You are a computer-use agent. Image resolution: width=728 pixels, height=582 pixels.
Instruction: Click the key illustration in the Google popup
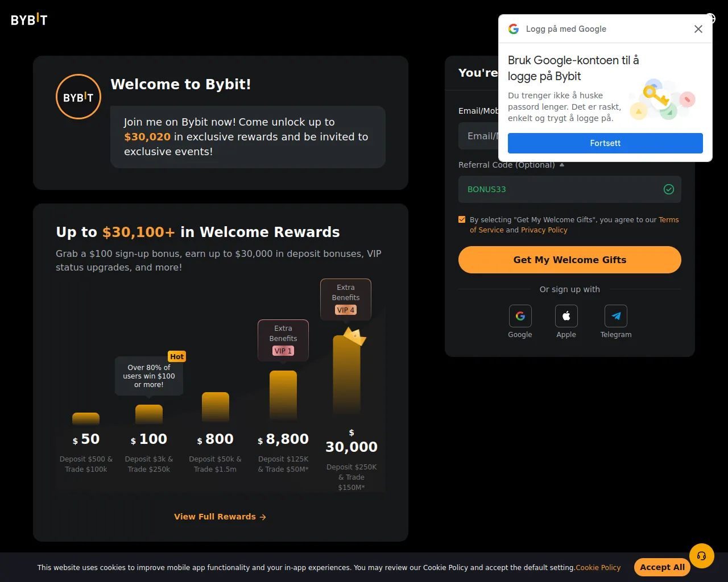point(663,101)
